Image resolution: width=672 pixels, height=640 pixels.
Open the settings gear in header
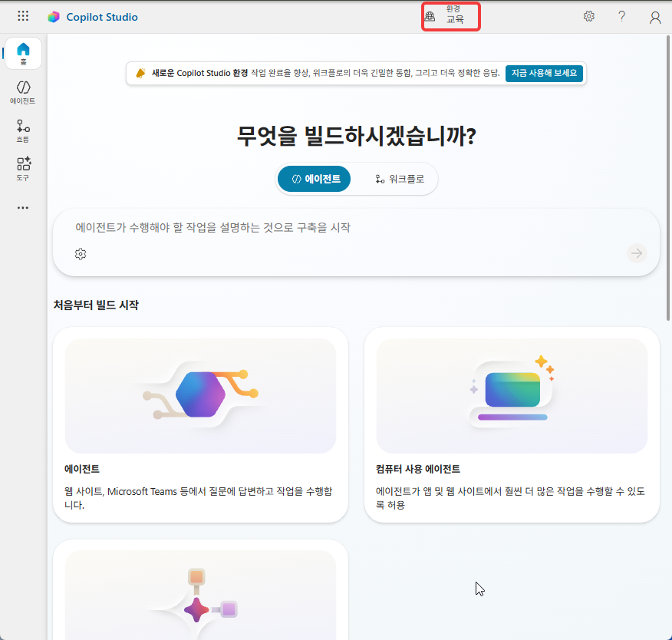(x=589, y=16)
